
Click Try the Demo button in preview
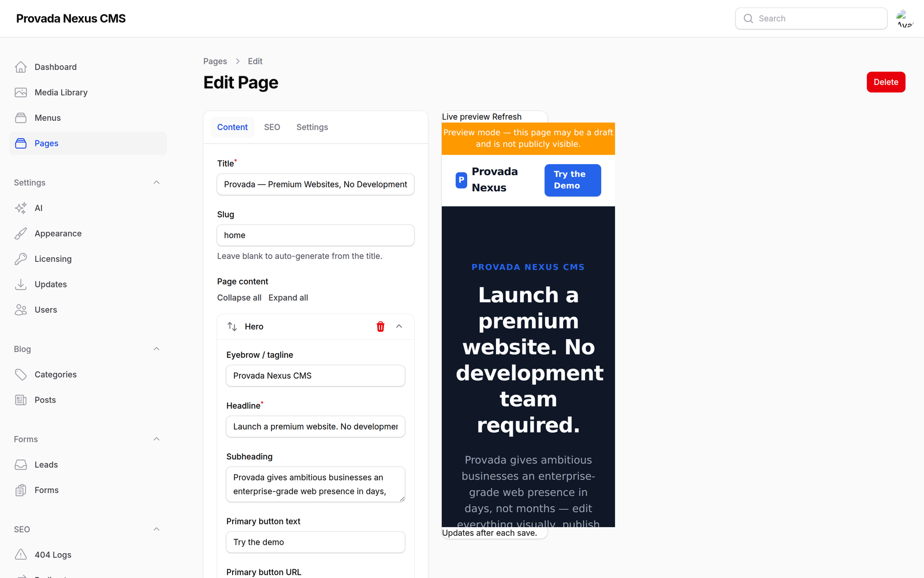pyautogui.click(x=572, y=180)
